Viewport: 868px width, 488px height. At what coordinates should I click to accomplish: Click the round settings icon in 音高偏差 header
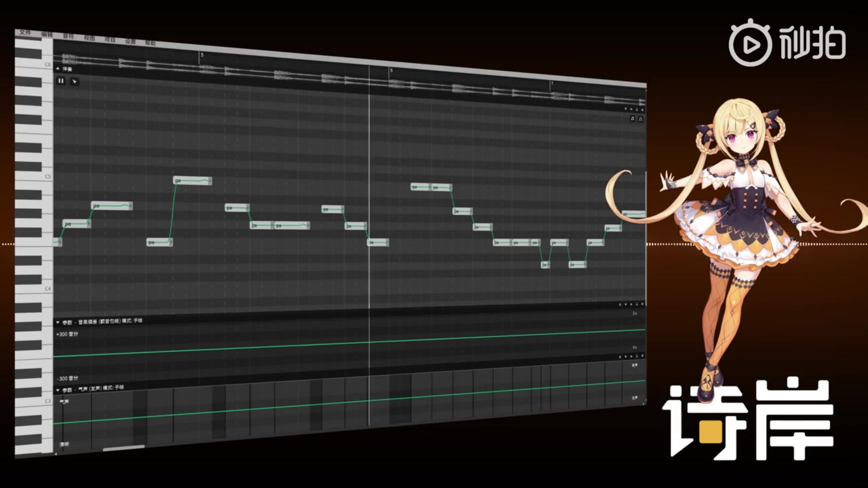point(620,304)
